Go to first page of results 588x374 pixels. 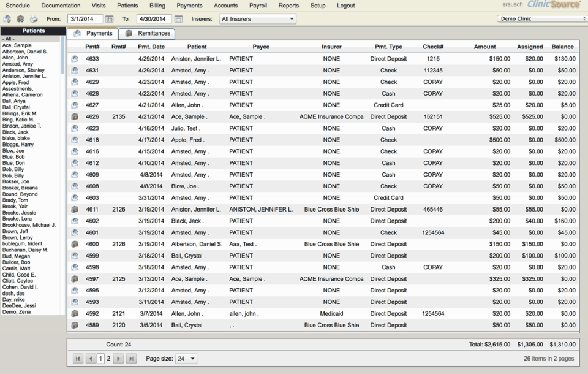click(x=78, y=359)
